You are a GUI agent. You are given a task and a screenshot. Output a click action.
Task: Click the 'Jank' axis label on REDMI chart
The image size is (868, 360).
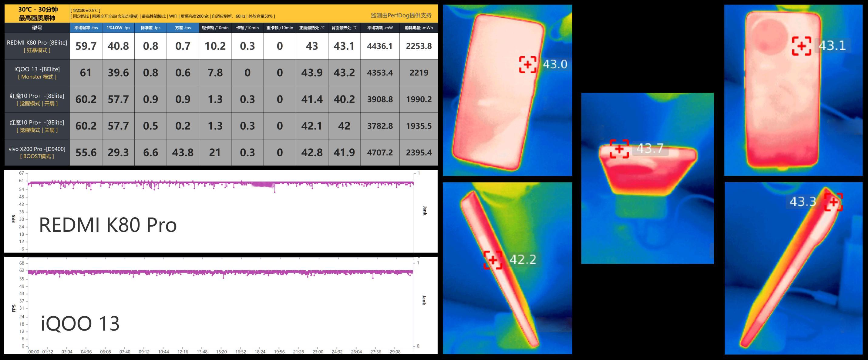pyautogui.click(x=425, y=211)
